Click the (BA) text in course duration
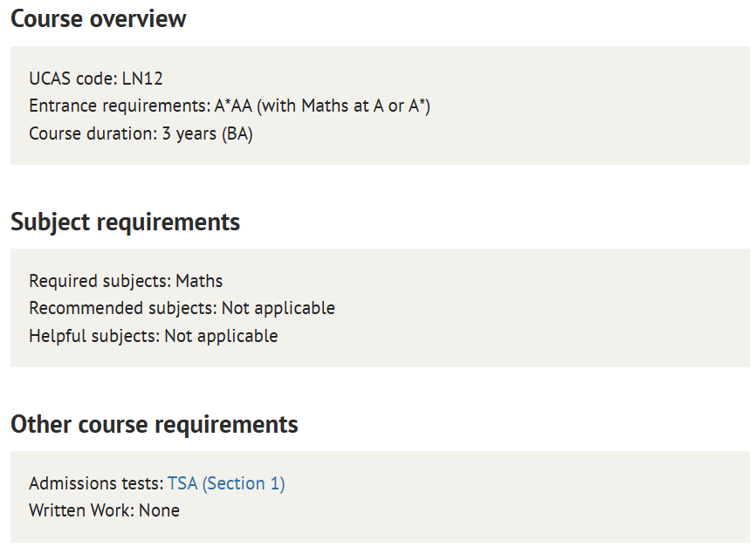Viewport: 756px width, 554px height. pyautogui.click(x=237, y=133)
